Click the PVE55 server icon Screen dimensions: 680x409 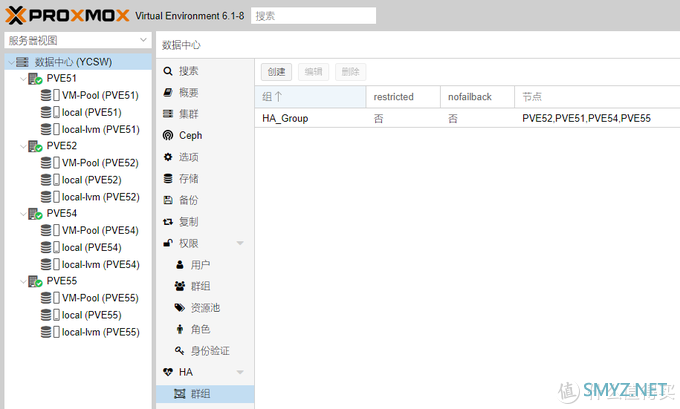35,281
